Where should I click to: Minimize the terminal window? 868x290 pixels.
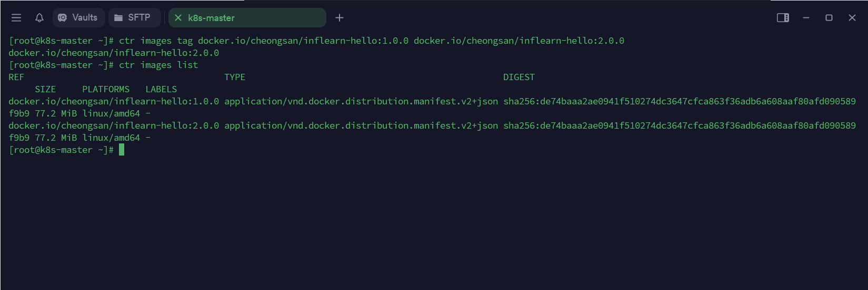tap(806, 18)
